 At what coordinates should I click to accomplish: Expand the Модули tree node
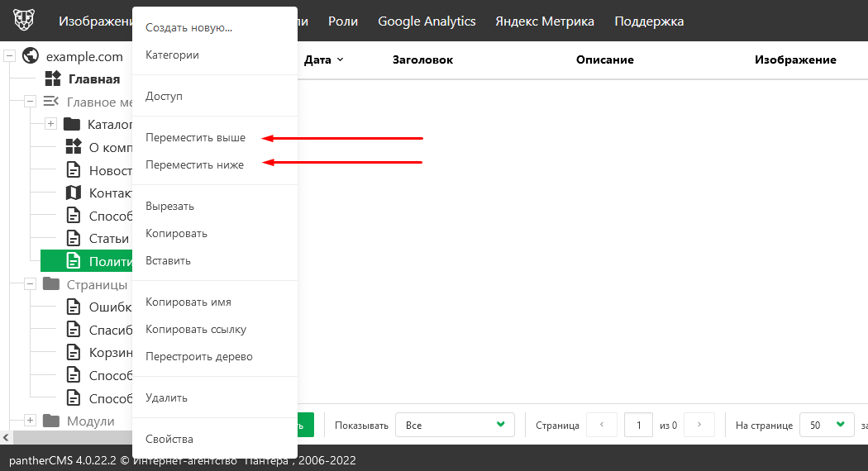pyautogui.click(x=30, y=421)
